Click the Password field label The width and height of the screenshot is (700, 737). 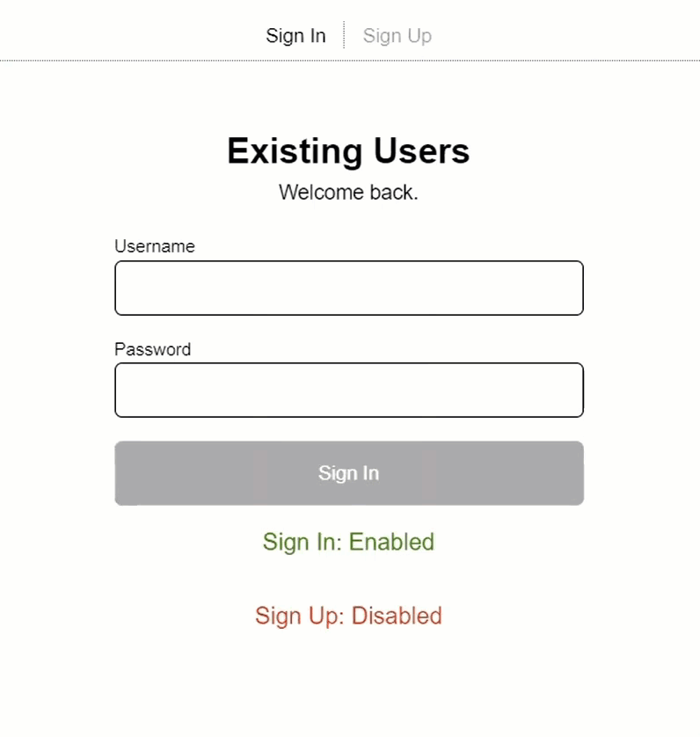tap(153, 349)
